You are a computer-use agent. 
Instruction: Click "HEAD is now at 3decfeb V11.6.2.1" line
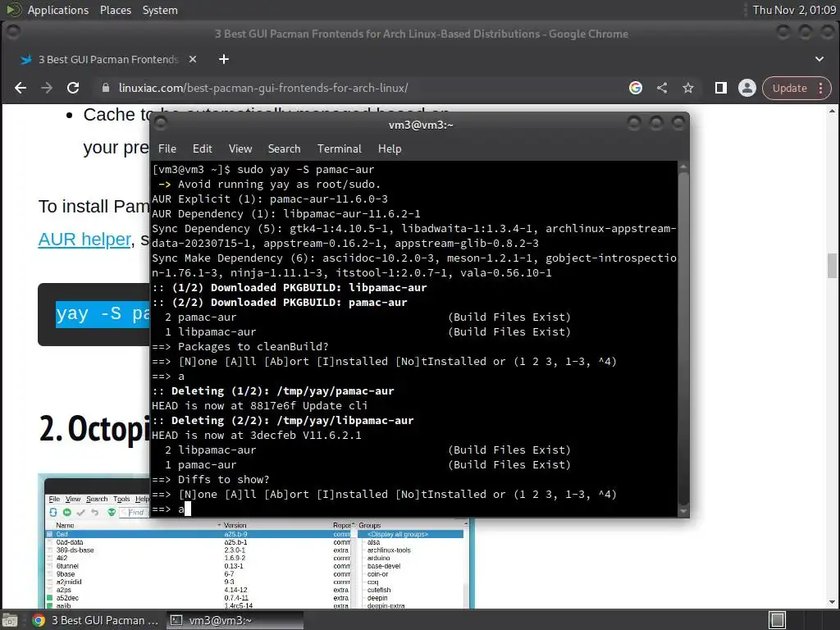257,435
